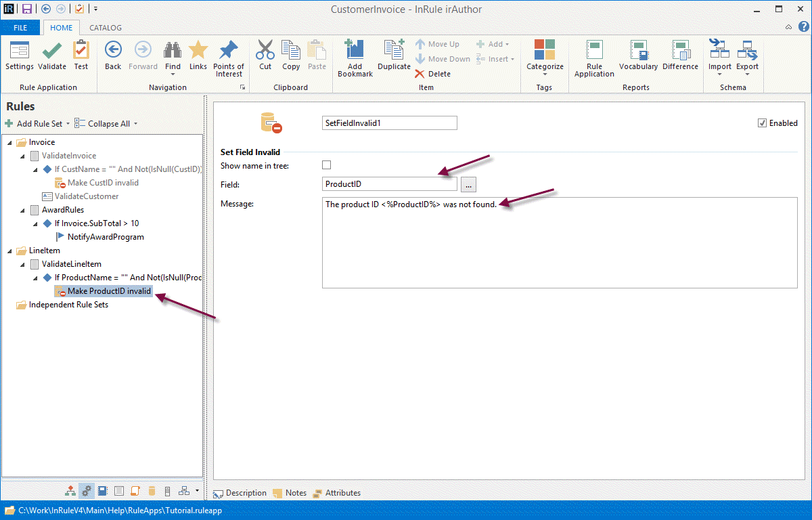The width and height of the screenshot is (812, 520).
Task: Uncheck the Enabled checkbox
Action: [763, 123]
